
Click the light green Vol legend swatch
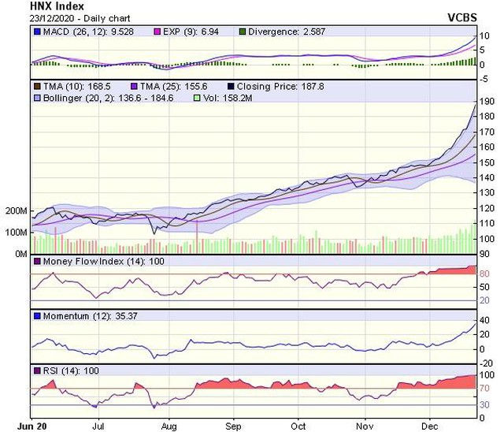point(197,98)
